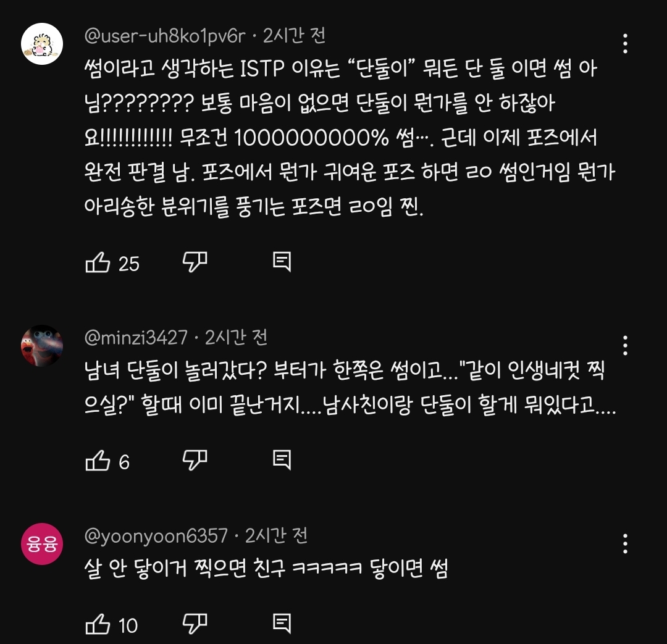Open more options for minzi3427's comment
Screen dimensions: 667x644
pos(625,345)
